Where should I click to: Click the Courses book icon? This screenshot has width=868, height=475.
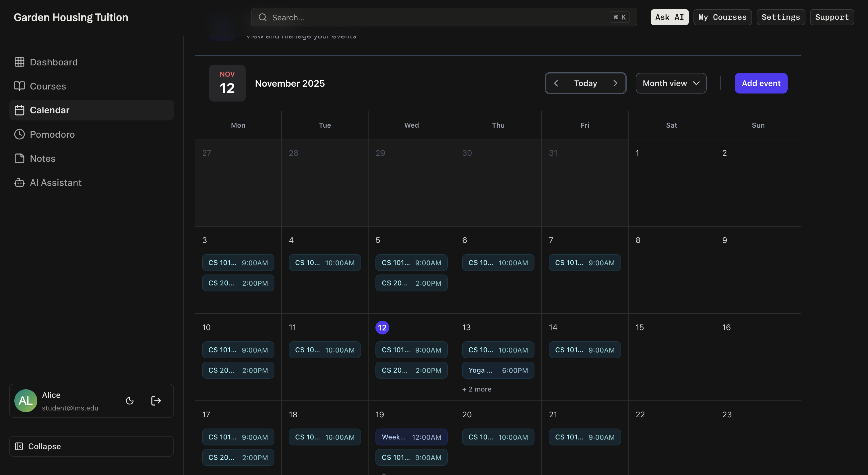tap(19, 86)
